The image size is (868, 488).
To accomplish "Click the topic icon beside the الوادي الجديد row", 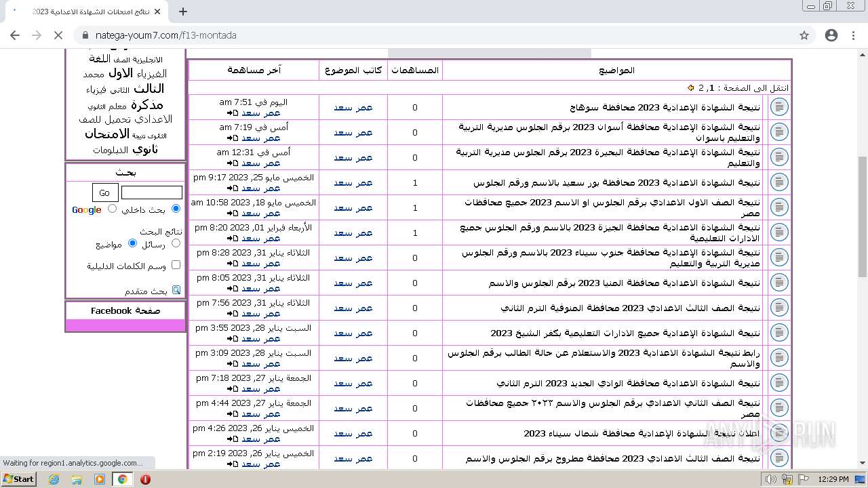I will tap(779, 383).
